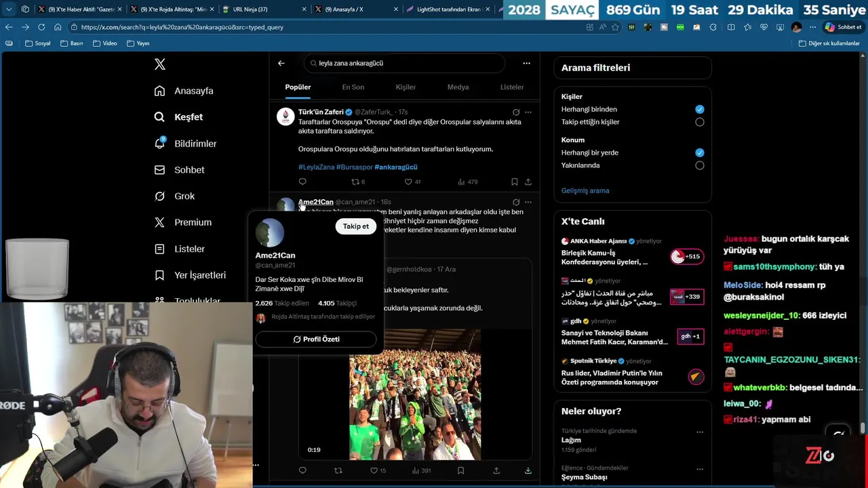The width and height of the screenshot is (868, 488).
Task: Reload the page in browser toolbar
Action: 41,27
